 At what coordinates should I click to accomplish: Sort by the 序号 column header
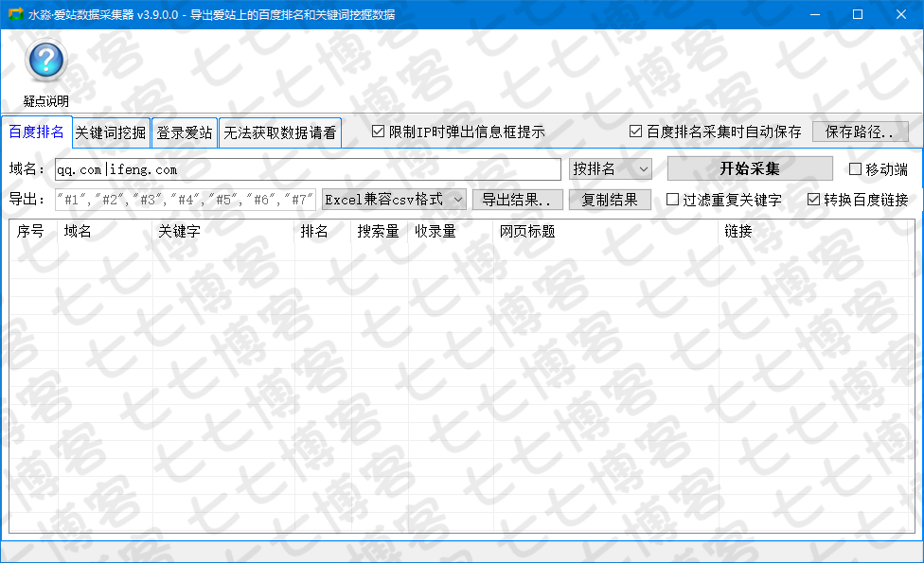[33, 232]
